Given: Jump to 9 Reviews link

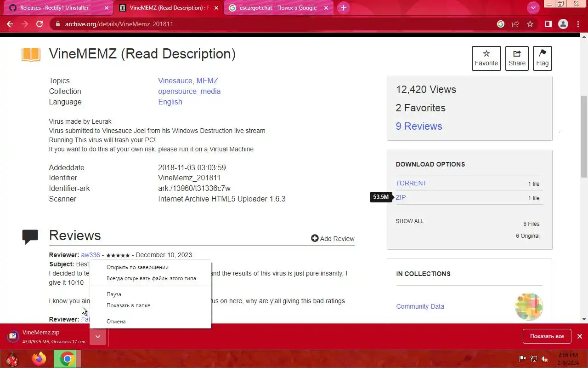Looking at the screenshot, I should coord(419,126).
